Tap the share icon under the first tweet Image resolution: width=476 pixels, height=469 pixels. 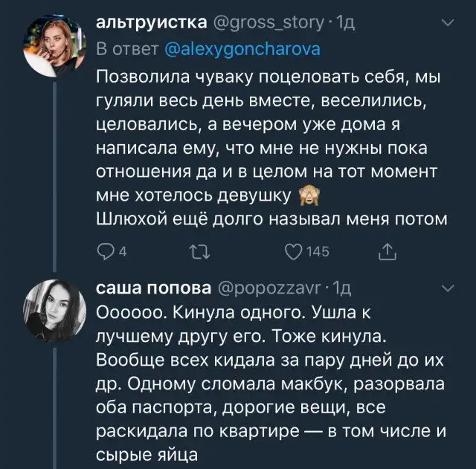(x=387, y=252)
